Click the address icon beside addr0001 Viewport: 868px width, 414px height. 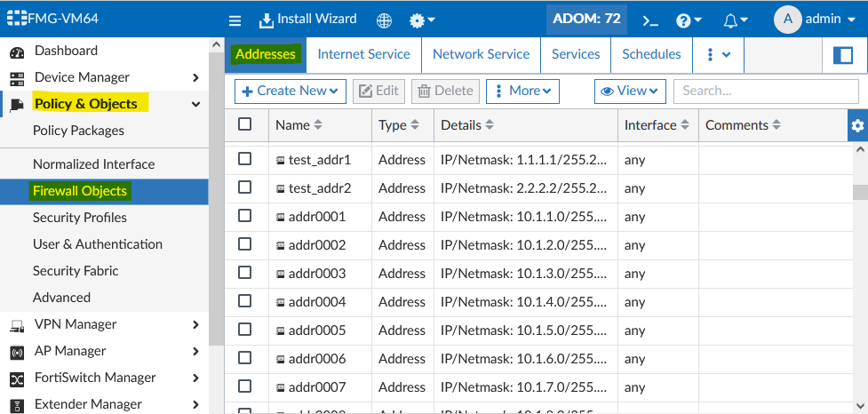click(281, 218)
